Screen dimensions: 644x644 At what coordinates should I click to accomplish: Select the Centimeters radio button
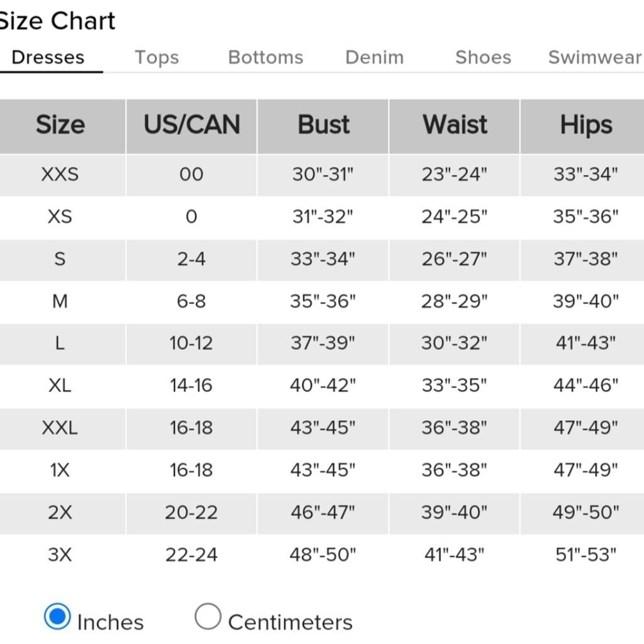pos(208,616)
